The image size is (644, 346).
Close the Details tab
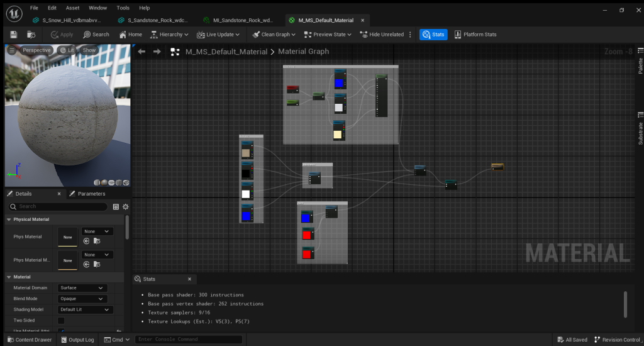point(59,194)
